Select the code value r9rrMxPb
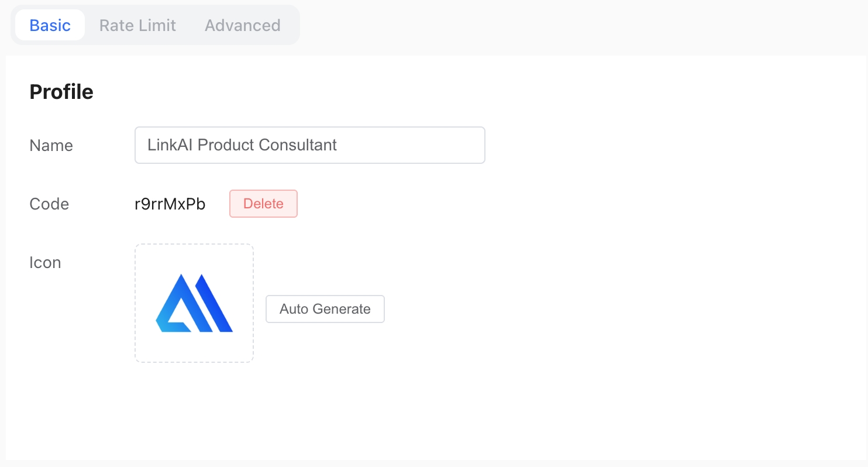Screen dimensions: 868x467 (170, 204)
